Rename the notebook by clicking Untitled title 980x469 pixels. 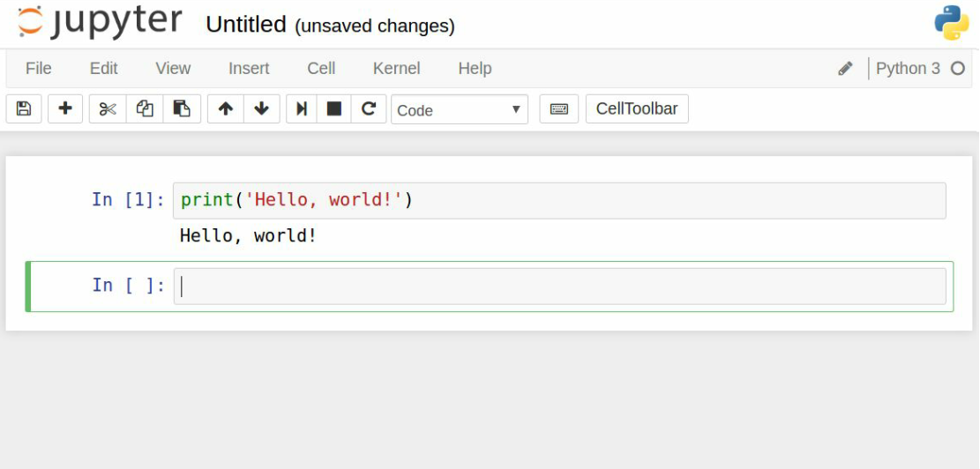pyautogui.click(x=246, y=25)
